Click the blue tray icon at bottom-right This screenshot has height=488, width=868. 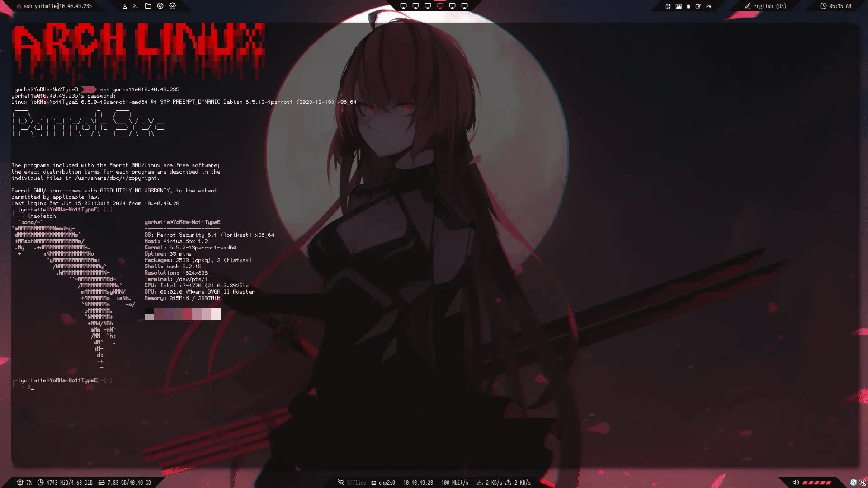point(853,483)
